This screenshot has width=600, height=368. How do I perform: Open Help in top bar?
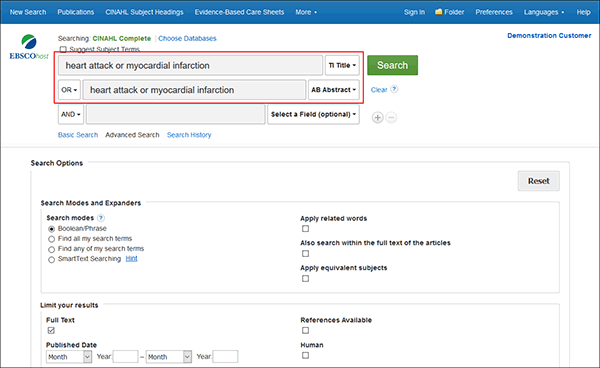tap(584, 12)
